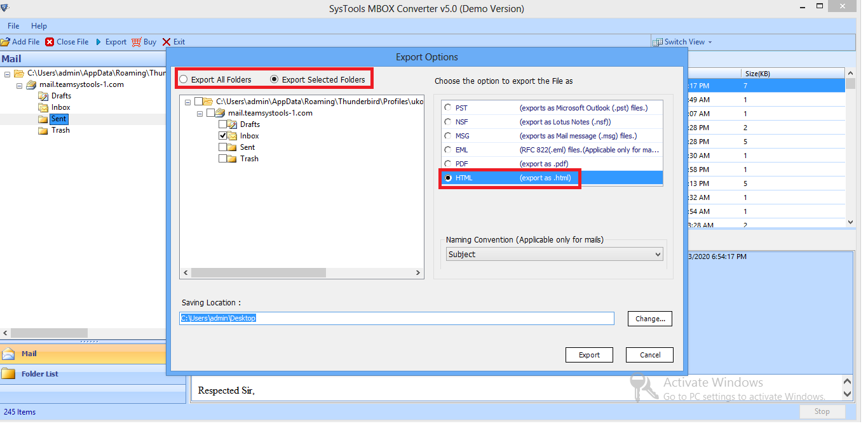Switch to the Folder List pane

tap(83, 374)
